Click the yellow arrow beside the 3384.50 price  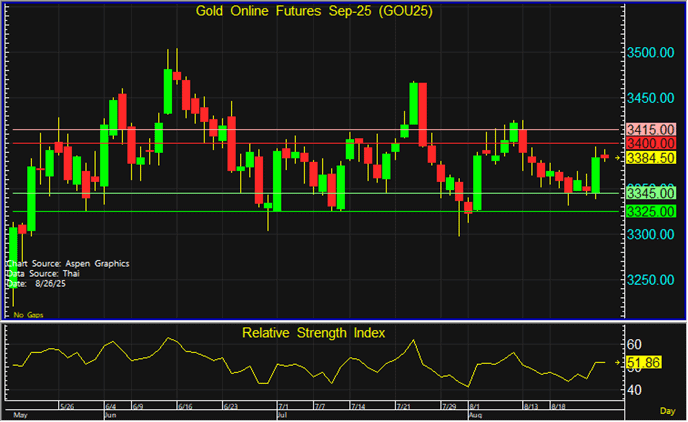[618, 158]
